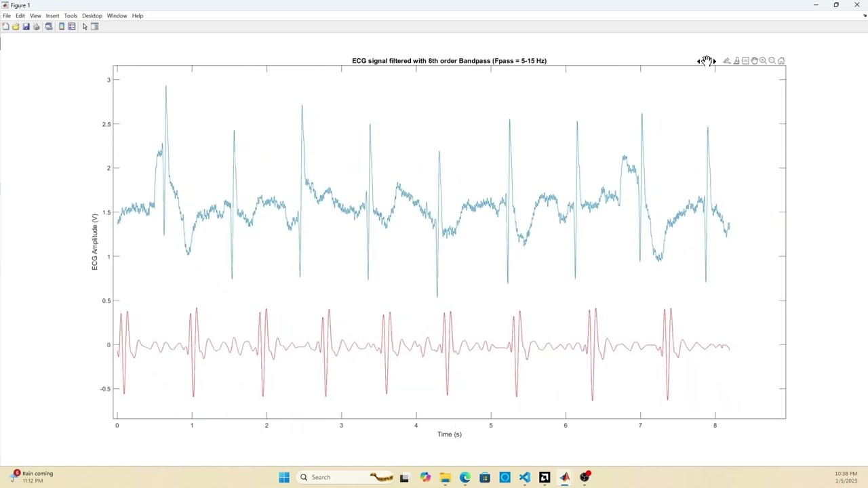Insert a colorbar via the toolbar icon
868x488 pixels.
click(62, 26)
